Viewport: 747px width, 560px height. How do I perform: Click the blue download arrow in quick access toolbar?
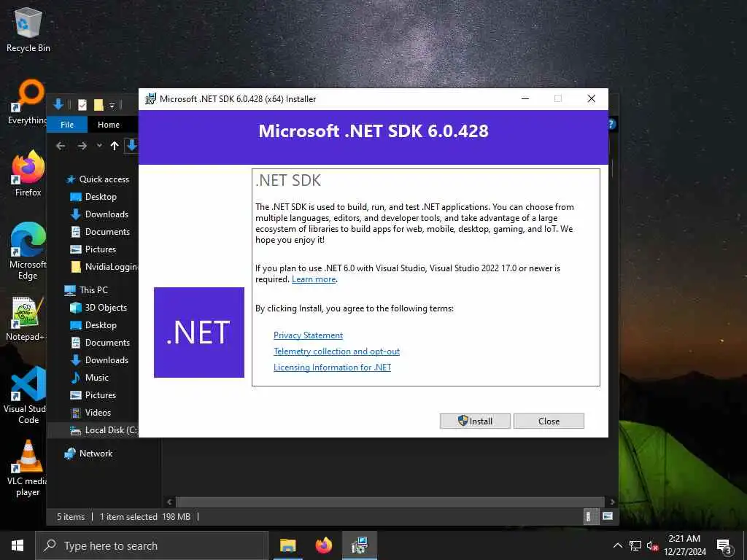[58, 104]
